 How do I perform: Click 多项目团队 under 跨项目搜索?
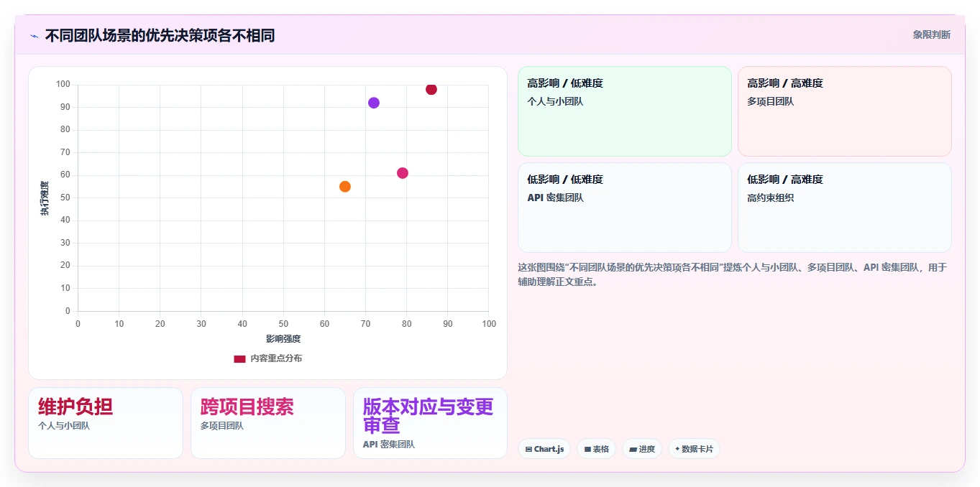pyautogui.click(x=222, y=426)
